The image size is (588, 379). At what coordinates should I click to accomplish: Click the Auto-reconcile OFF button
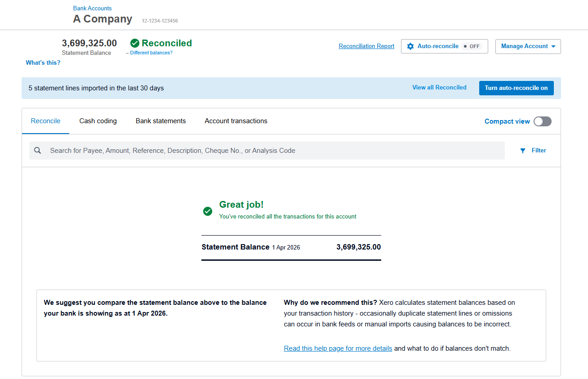[444, 46]
